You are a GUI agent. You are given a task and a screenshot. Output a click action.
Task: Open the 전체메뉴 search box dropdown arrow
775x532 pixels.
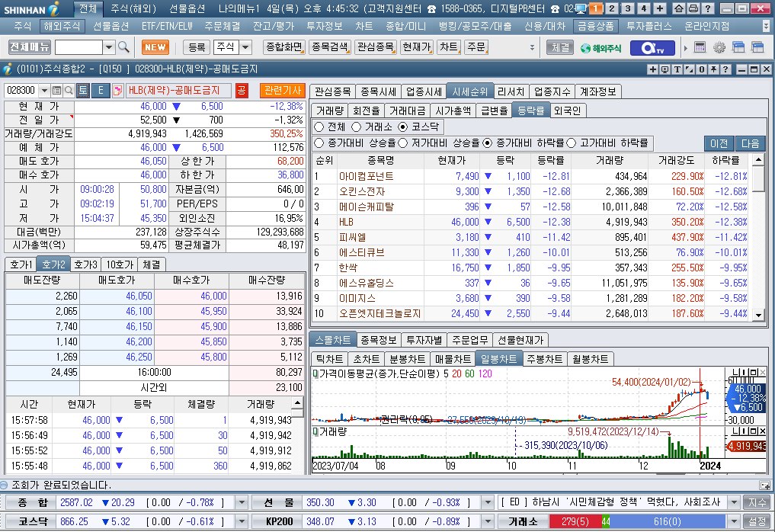(109, 47)
